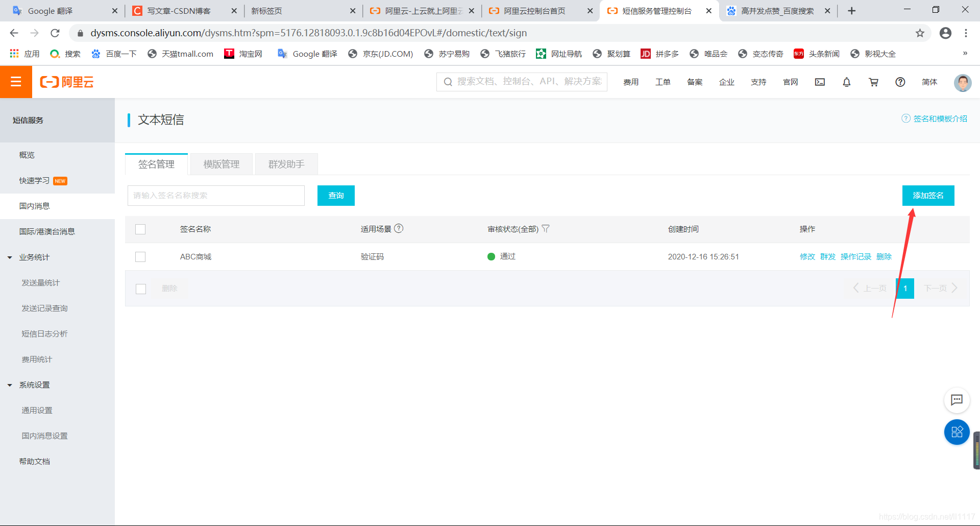
Task: Open the user avatar menu
Action: 962,83
